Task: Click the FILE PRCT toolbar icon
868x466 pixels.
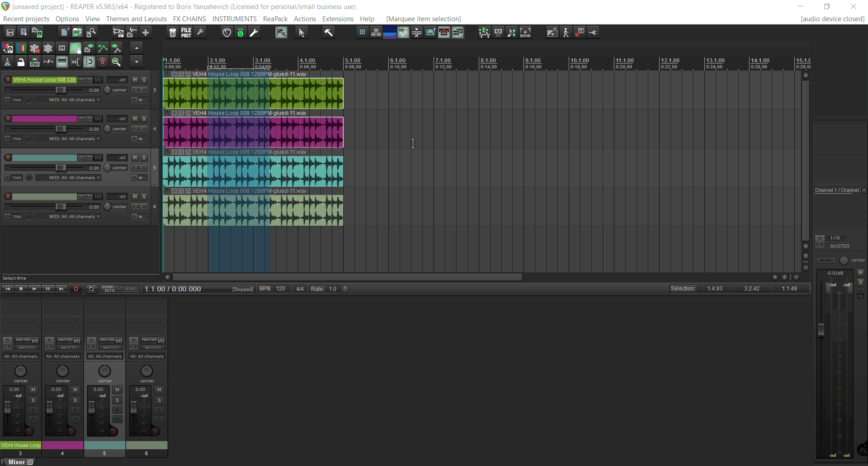Action: [x=186, y=33]
